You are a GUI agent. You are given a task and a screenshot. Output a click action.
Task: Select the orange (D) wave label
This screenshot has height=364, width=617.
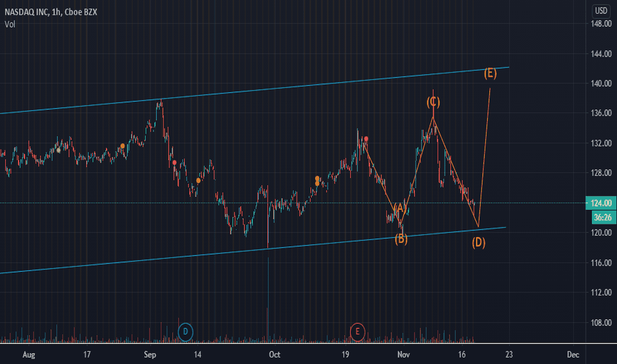(x=479, y=242)
